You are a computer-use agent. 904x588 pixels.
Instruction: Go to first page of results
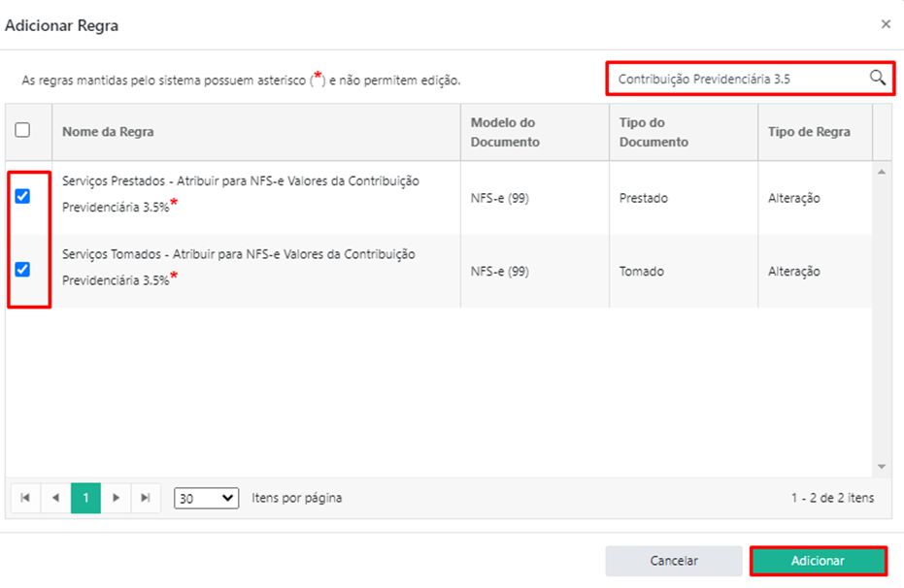click(x=25, y=498)
